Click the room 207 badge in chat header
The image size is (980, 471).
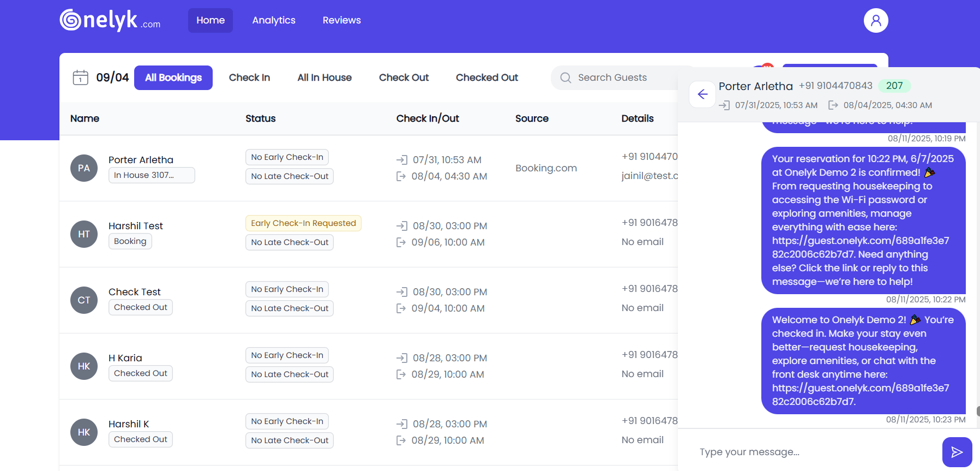(894, 86)
